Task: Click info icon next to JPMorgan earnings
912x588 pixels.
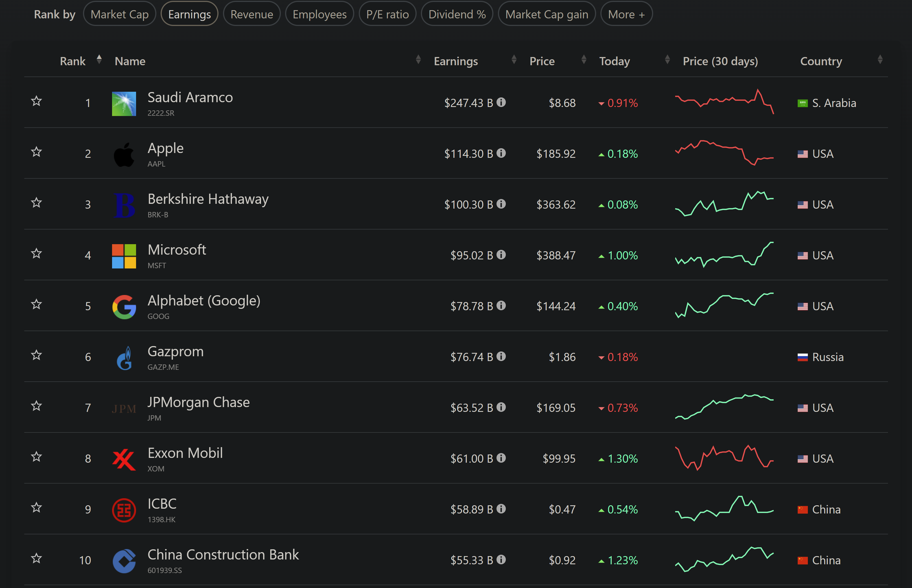Action: (x=501, y=407)
